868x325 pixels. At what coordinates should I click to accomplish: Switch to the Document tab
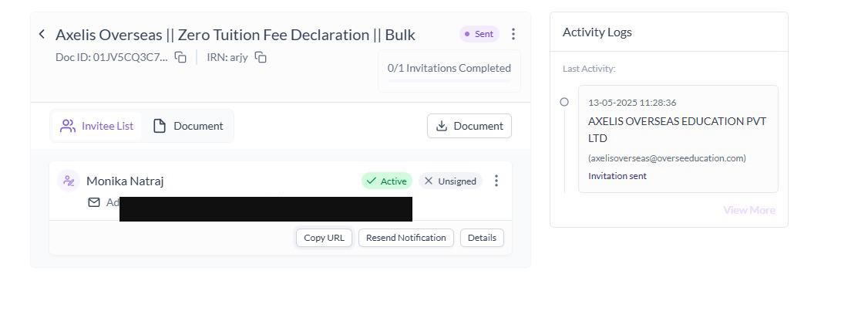(x=188, y=126)
